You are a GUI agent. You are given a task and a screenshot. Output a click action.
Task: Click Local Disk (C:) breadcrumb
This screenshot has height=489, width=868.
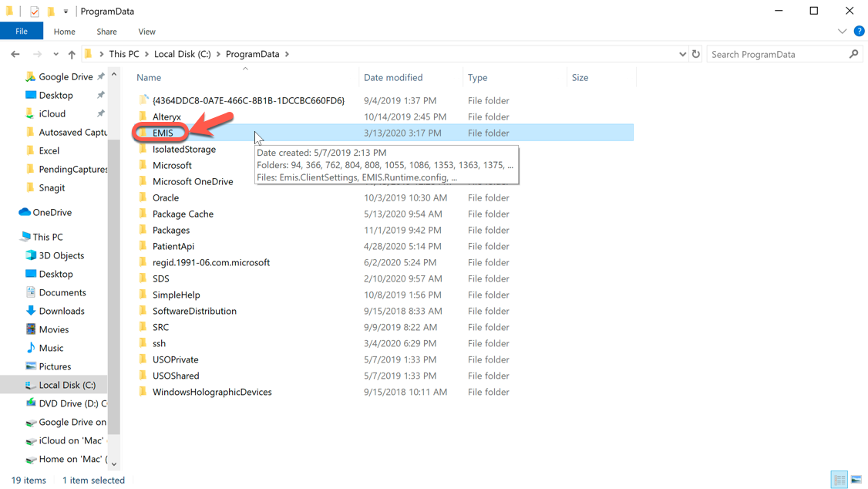[182, 54]
